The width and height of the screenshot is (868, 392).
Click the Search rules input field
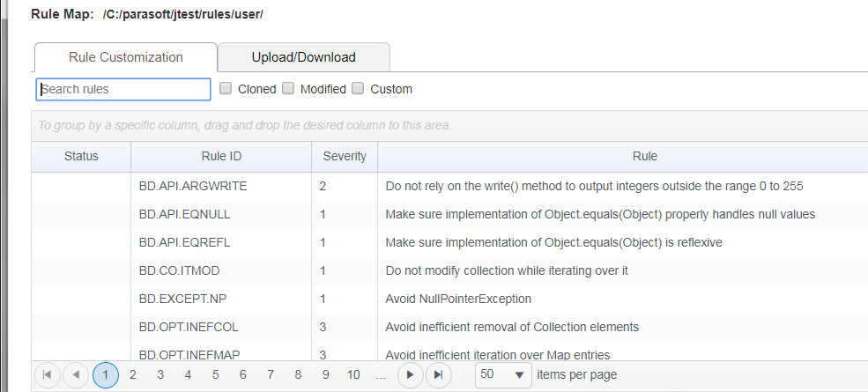coord(123,89)
